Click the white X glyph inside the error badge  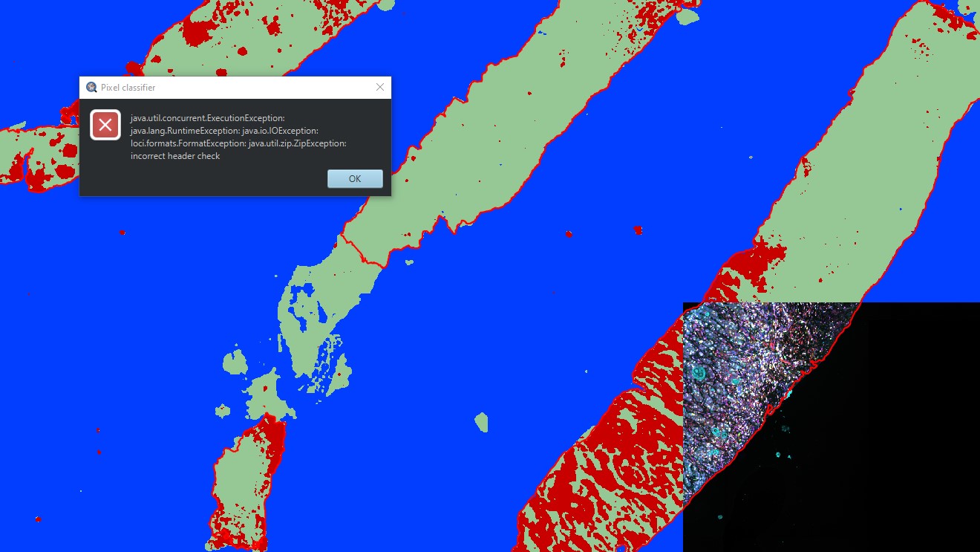click(x=105, y=125)
